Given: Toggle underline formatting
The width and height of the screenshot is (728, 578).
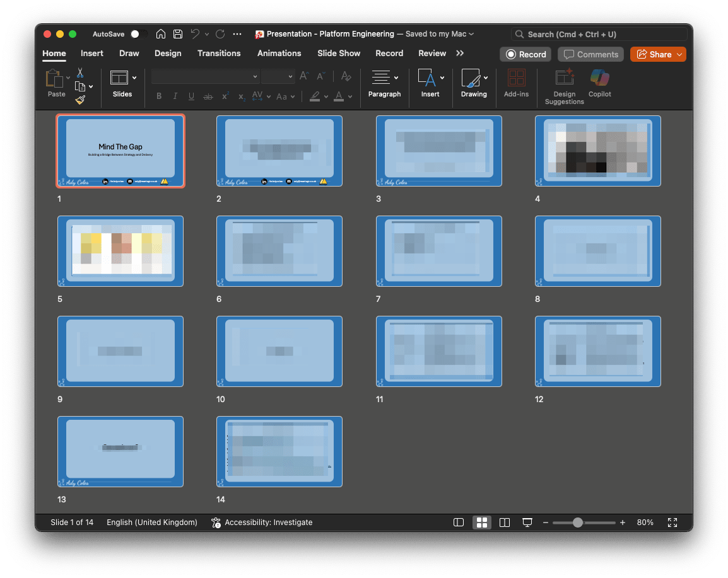Looking at the screenshot, I should (191, 96).
